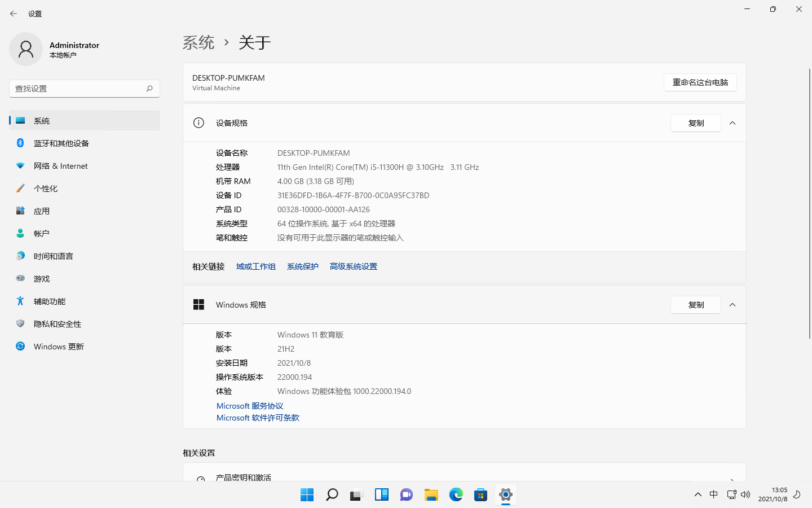Open the clock showing 13:05

point(773,494)
